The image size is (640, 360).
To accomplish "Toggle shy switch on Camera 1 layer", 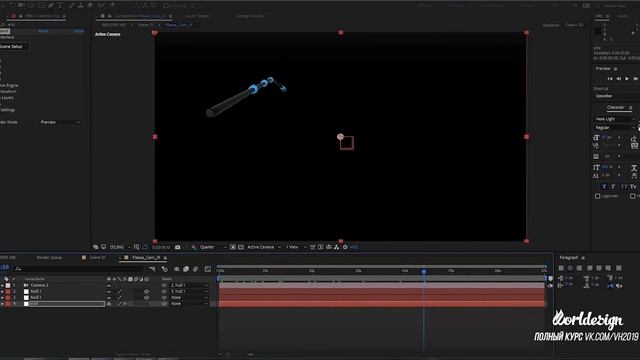I will coord(109,285).
